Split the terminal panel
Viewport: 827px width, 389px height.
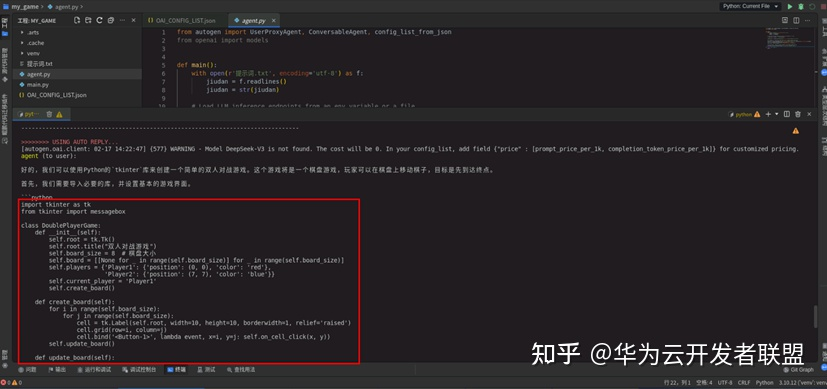[x=786, y=114]
